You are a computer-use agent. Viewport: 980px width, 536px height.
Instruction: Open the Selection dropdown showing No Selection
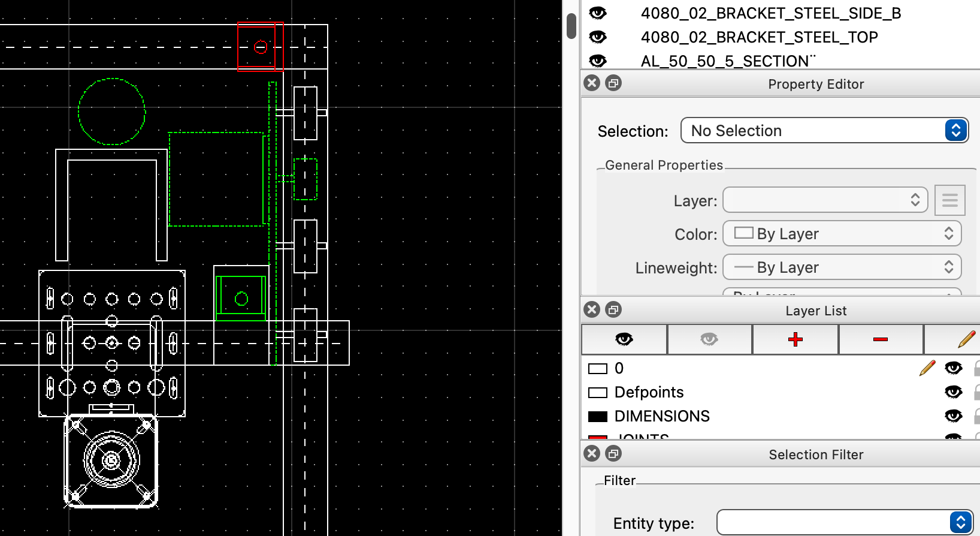[x=824, y=131]
